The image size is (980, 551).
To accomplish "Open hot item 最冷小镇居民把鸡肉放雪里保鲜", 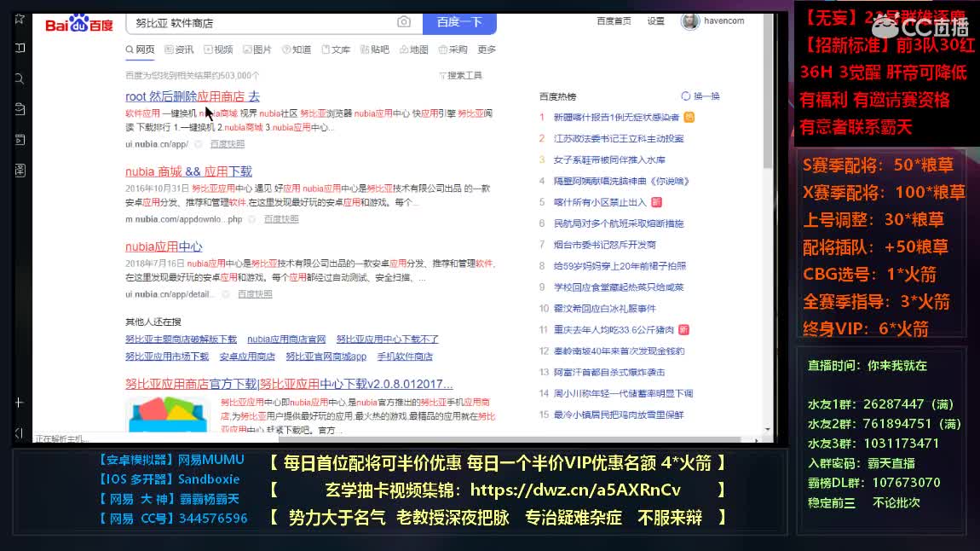I will click(618, 415).
